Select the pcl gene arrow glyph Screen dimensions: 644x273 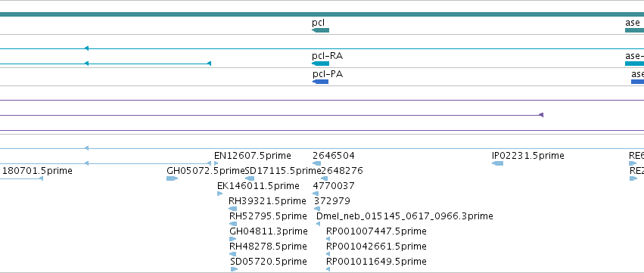(x=320, y=30)
